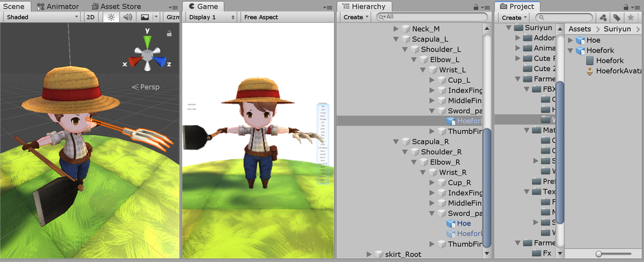
Task: Toggle scene effects image icon
Action: click(145, 17)
